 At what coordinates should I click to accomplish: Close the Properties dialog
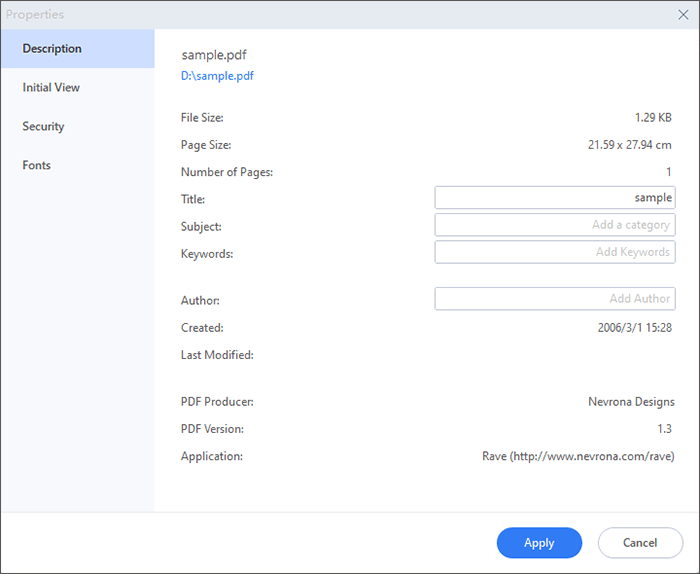[x=683, y=15]
